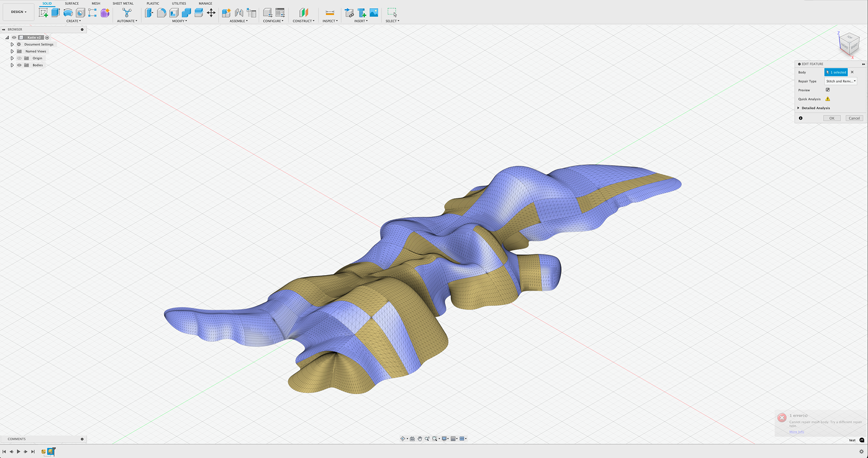The height and width of the screenshot is (458, 868).
Task: Select the Offset Face tool icon
Action: 198,13
